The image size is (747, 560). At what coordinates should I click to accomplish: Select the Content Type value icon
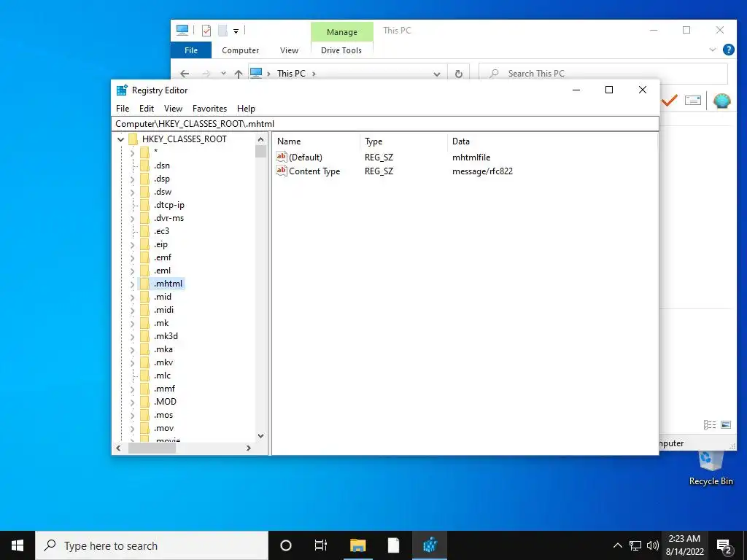282,171
